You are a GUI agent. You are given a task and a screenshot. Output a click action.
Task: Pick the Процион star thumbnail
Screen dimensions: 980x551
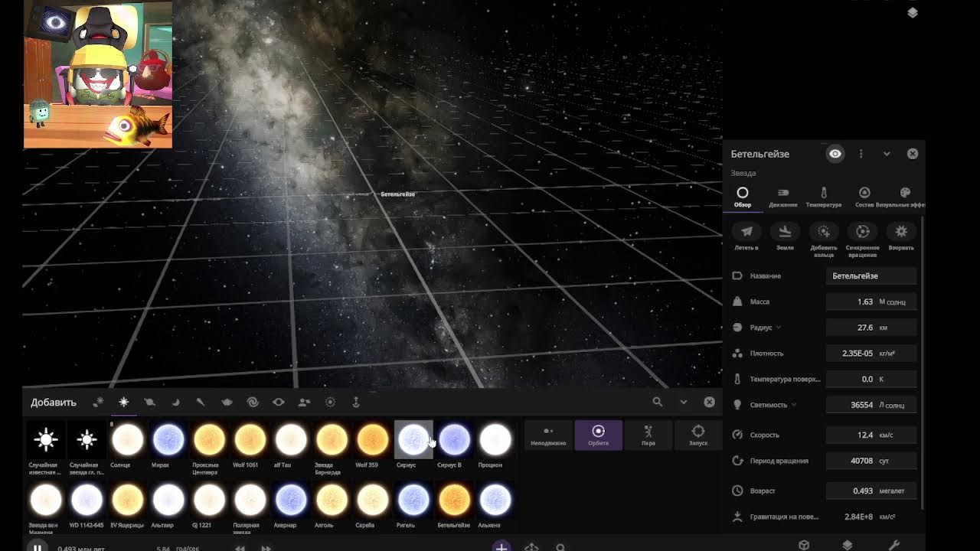click(x=495, y=440)
